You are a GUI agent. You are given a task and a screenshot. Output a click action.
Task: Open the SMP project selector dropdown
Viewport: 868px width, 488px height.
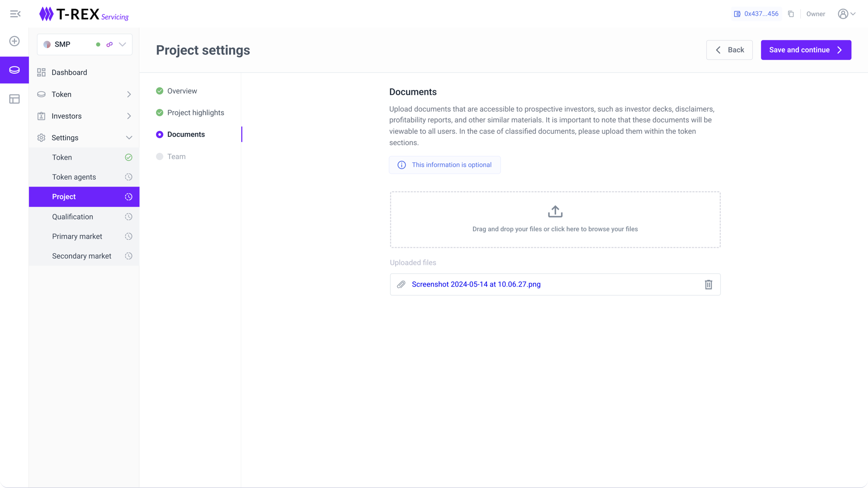click(x=123, y=44)
